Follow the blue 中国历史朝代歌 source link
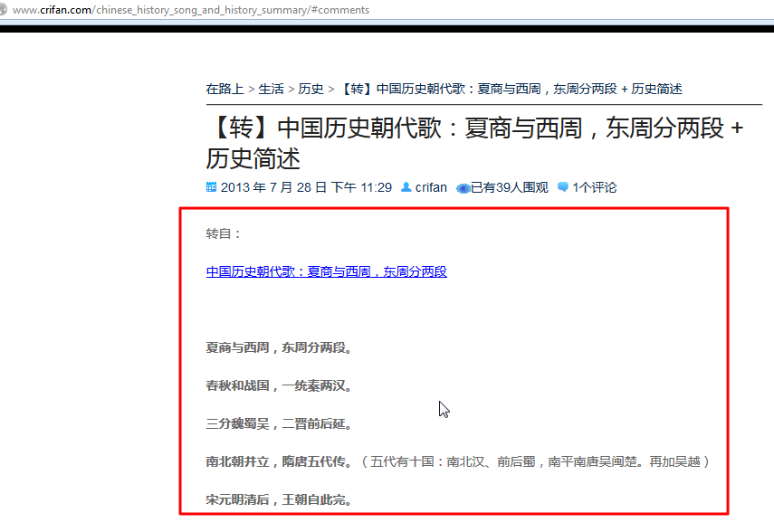 pos(326,272)
